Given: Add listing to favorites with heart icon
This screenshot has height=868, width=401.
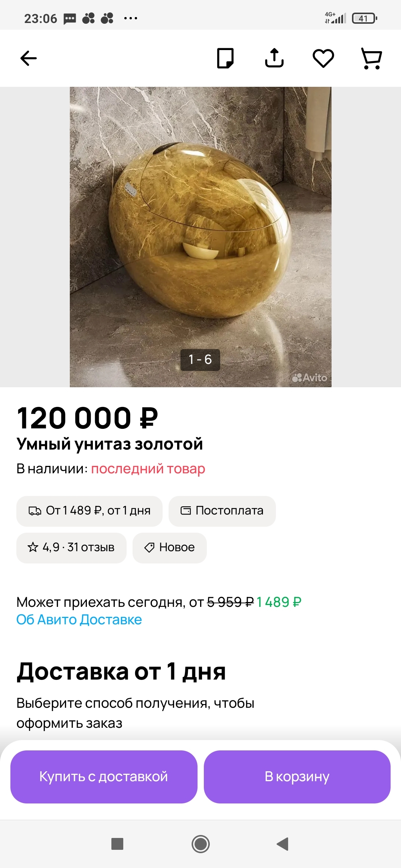Looking at the screenshot, I should [323, 58].
